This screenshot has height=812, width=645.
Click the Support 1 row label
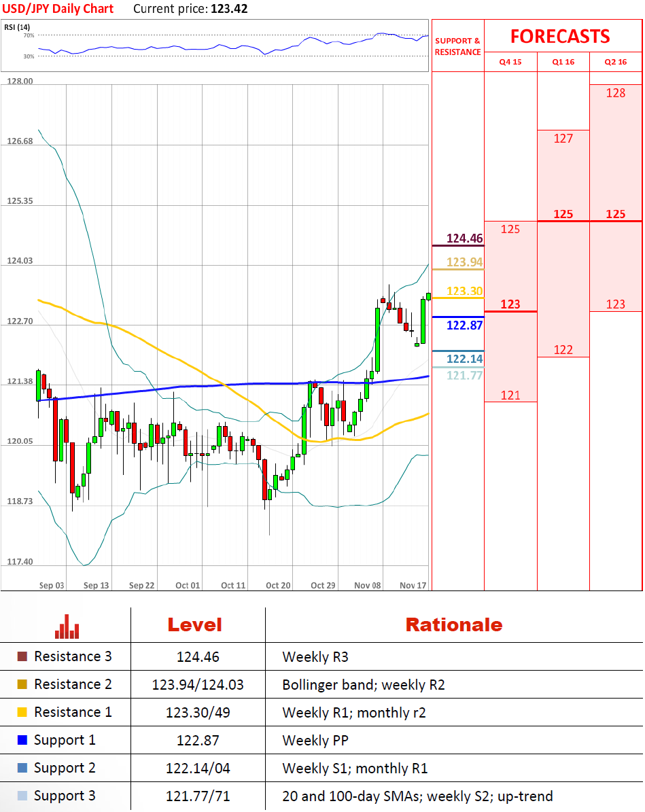[65, 741]
